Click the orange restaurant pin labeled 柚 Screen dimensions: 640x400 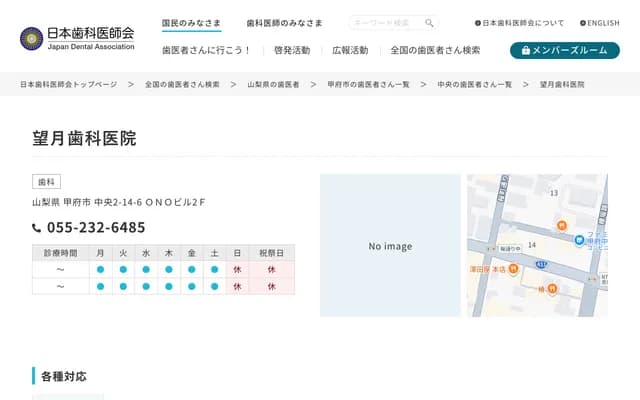551,290
